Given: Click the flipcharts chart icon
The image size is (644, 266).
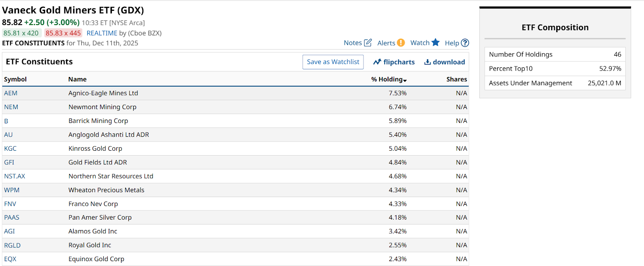Looking at the screenshot, I should point(377,62).
